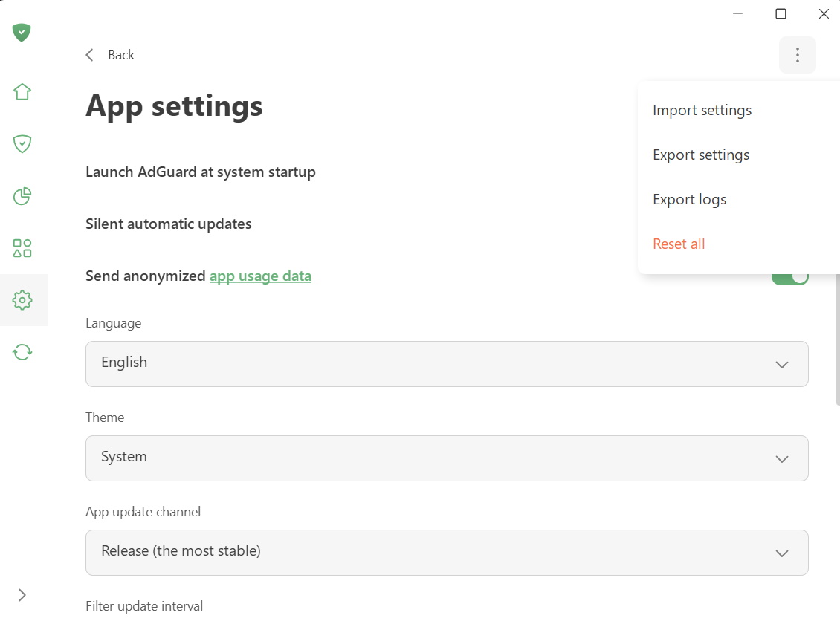Open the App update channel dropdown

(x=447, y=552)
